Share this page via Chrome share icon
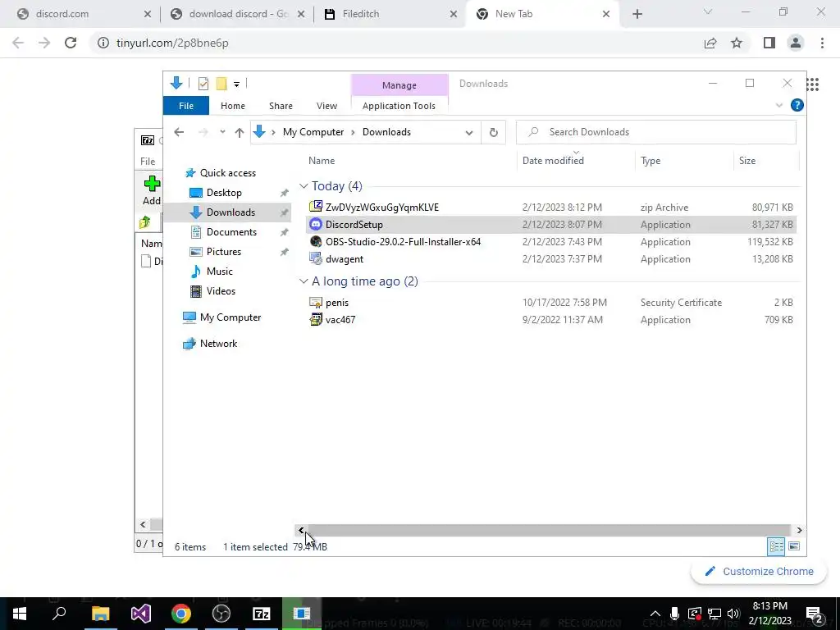The width and height of the screenshot is (840, 630). coord(710,43)
